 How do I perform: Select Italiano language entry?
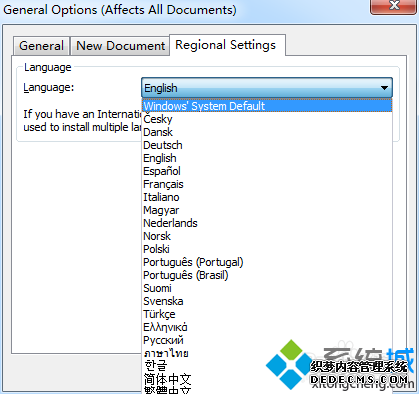[x=267, y=197]
